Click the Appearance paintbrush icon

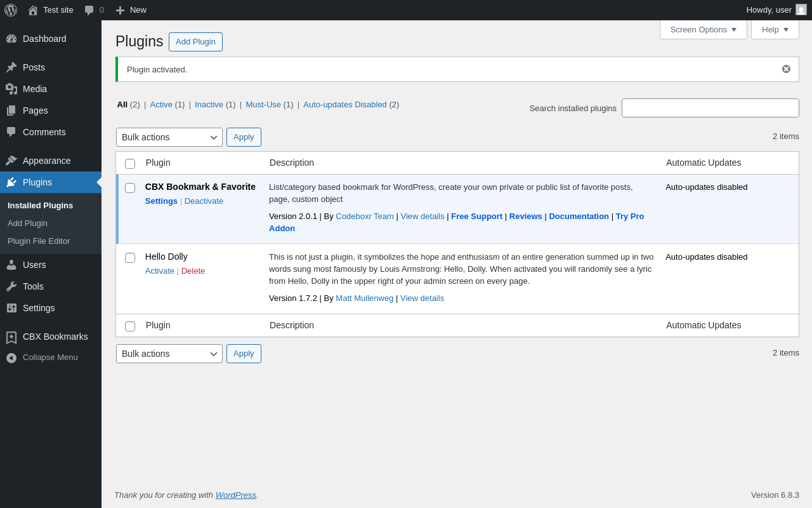pos(11,161)
